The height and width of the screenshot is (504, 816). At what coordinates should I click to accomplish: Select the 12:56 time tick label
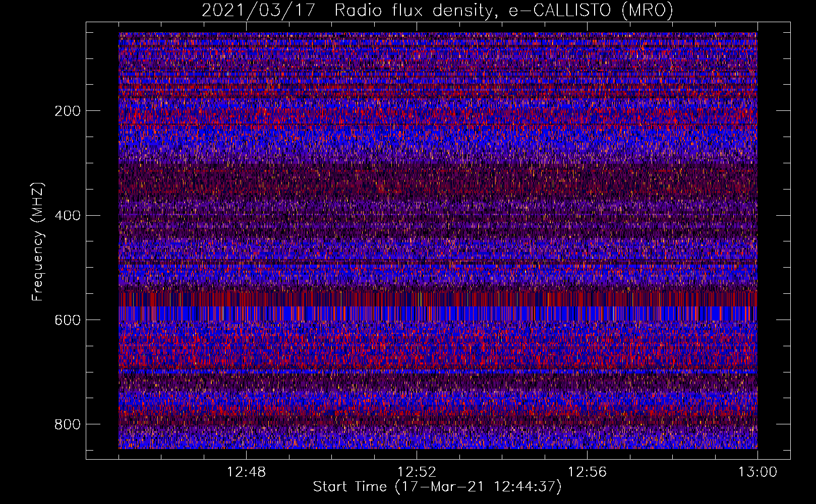[x=587, y=472]
